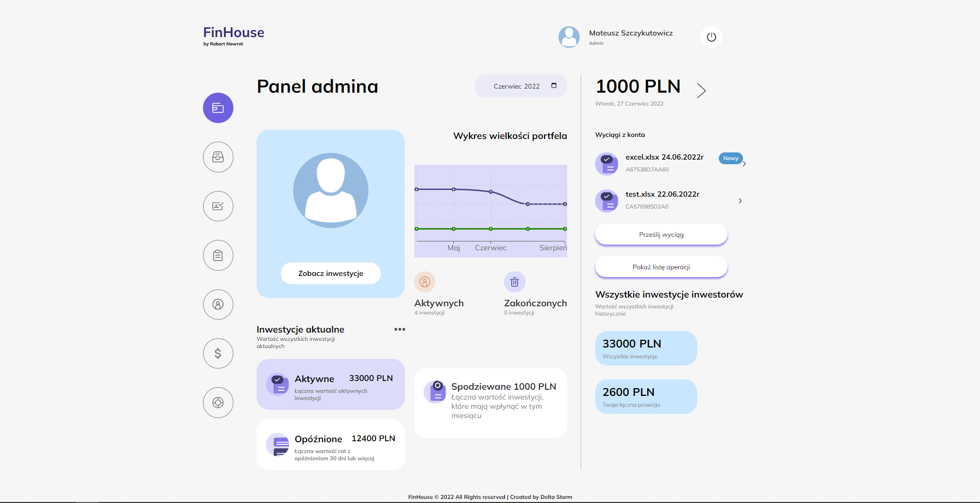Open the three-dots menu by Inwestycje aktualne
This screenshot has width=980, height=503.
tap(400, 329)
